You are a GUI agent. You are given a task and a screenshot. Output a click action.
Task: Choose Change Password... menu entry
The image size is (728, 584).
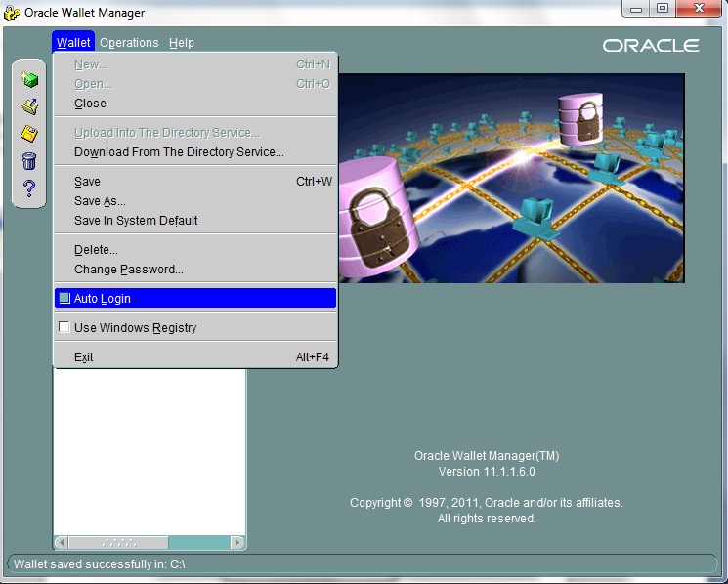pyautogui.click(x=195, y=269)
